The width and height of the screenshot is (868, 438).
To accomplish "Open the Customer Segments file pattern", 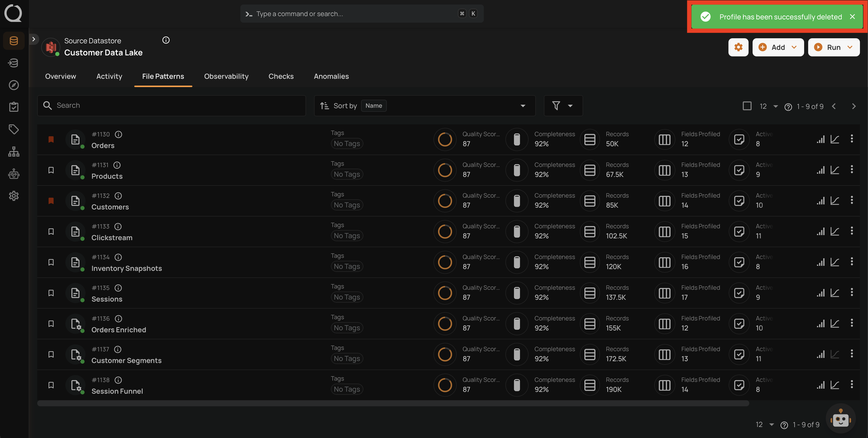I will pos(126,360).
